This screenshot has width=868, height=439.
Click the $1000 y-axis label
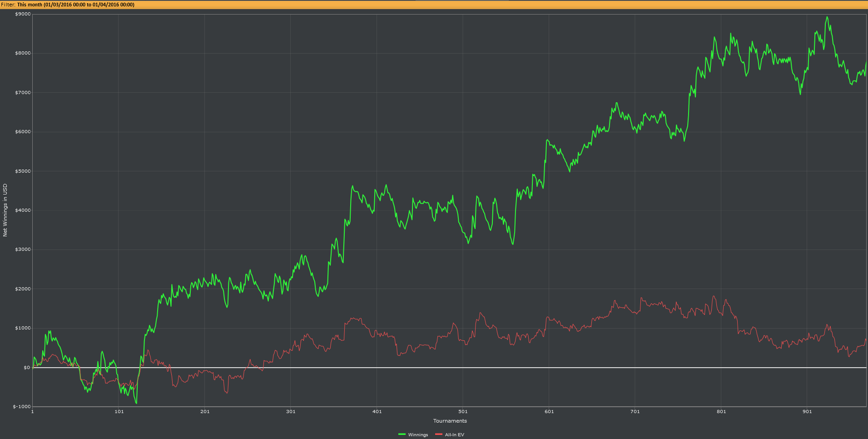pos(23,328)
